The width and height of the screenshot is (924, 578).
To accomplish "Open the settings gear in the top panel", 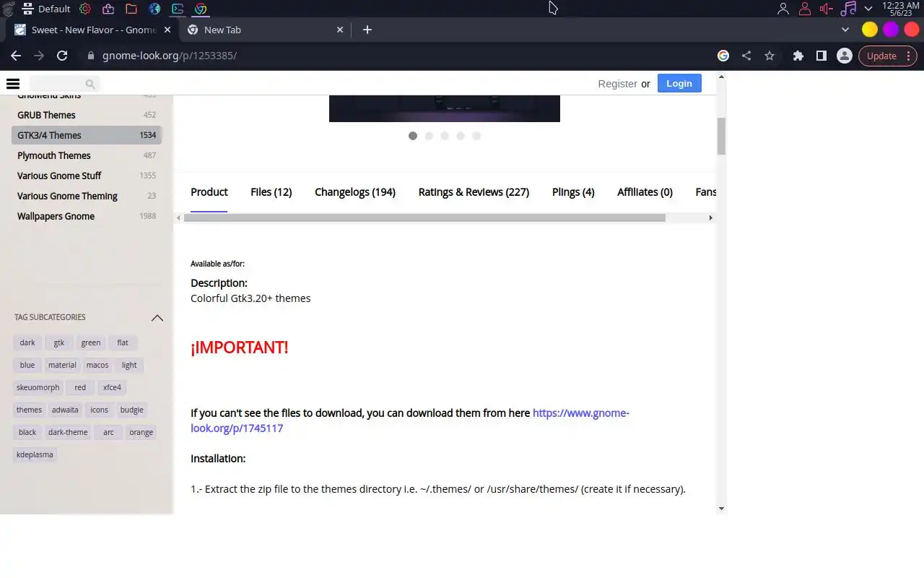I will click(x=85, y=9).
